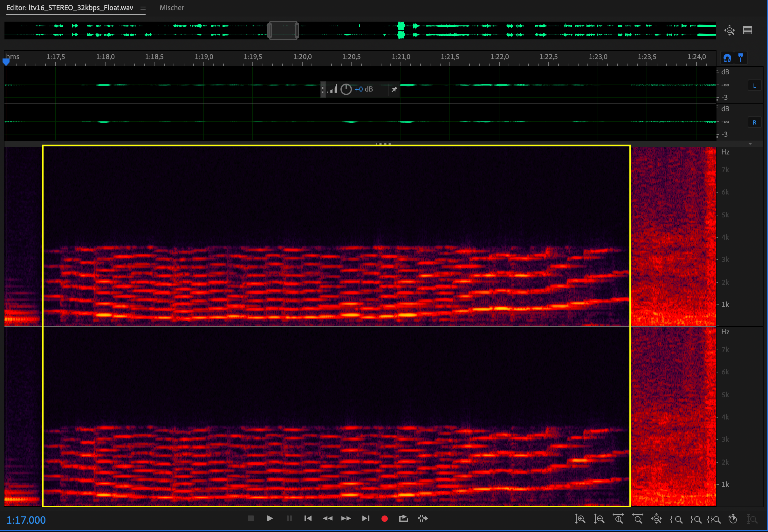Click the skip selection button
The height and width of the screenshot is (532, 768).
click(423, 518)
